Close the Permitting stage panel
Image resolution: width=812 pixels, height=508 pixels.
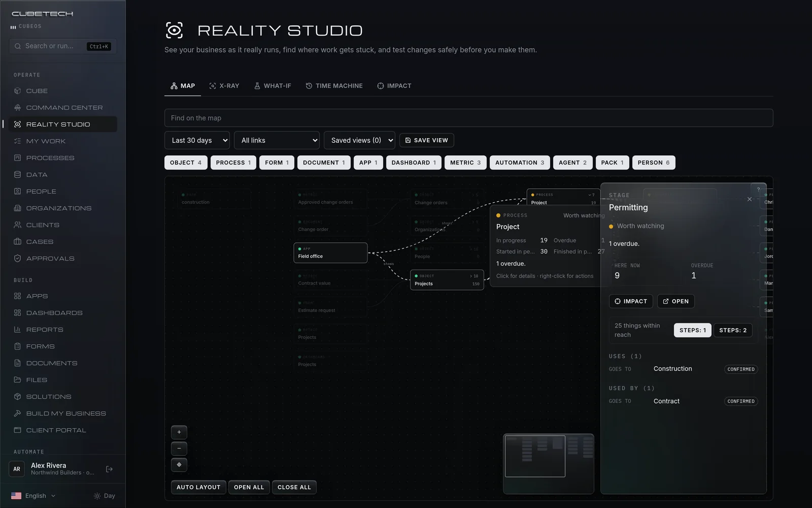tap(750, 199)
